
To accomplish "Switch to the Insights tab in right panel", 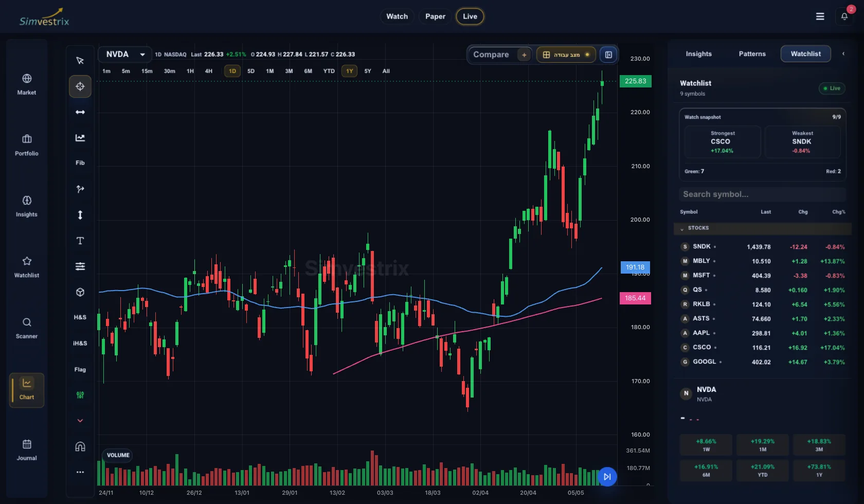I will coord(699,53).
